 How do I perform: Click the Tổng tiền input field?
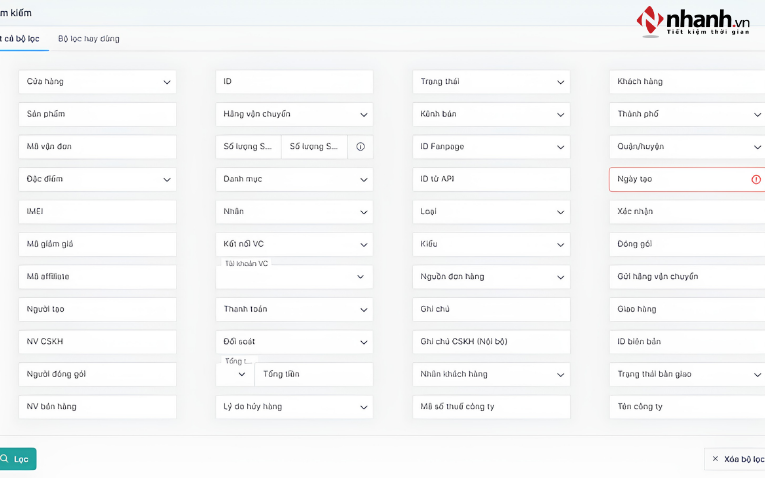tap(314, 375)
